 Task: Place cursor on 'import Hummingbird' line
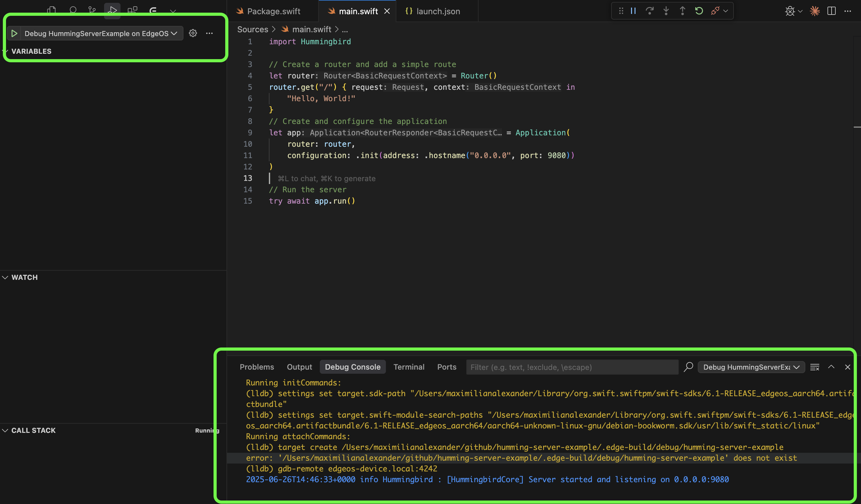(x=310, y=42)
